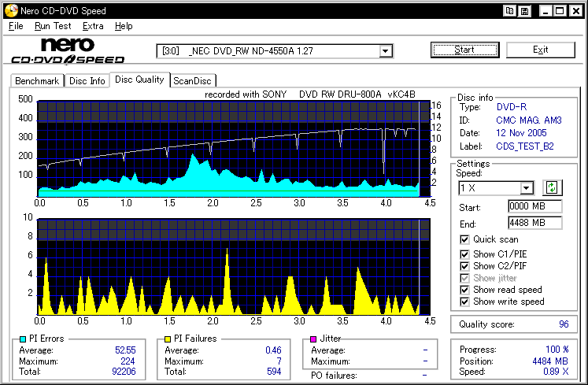588x385 pixels.
Task: Click the cyan PI Errors legend swatch
Action: pyautogui.click(x=23, y=339)
